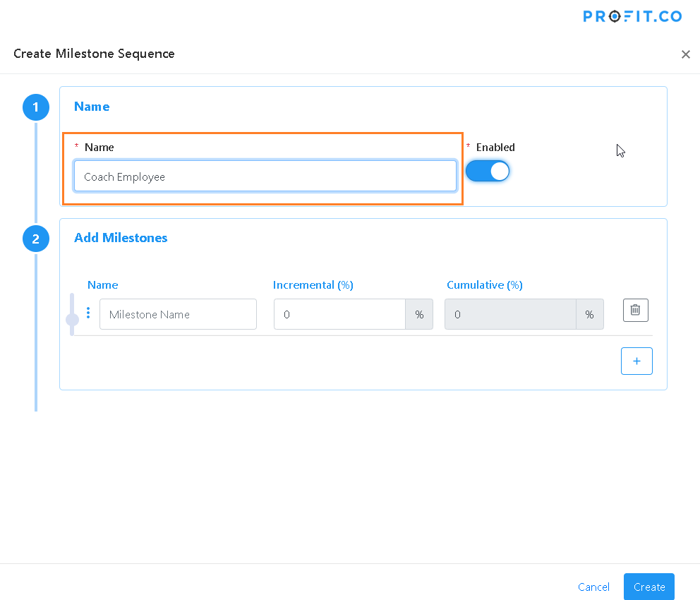Click the Profit.co logo in the header

(632, 16)
